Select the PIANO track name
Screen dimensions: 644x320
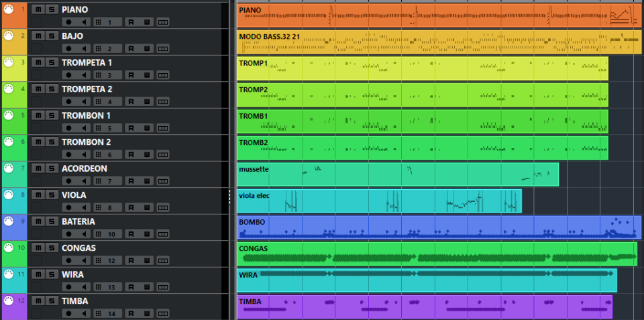pos(74,9)
